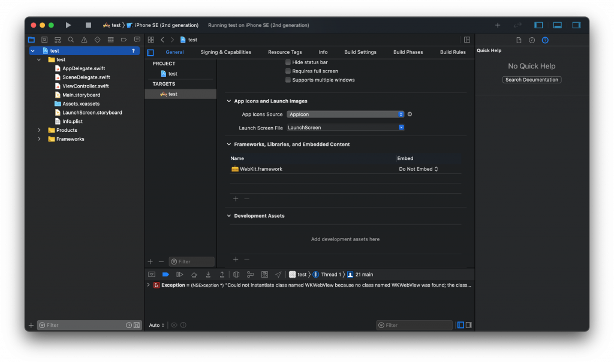
Task: Toggle the Inspectors panel visibility
Action: (x=576, y=25)
